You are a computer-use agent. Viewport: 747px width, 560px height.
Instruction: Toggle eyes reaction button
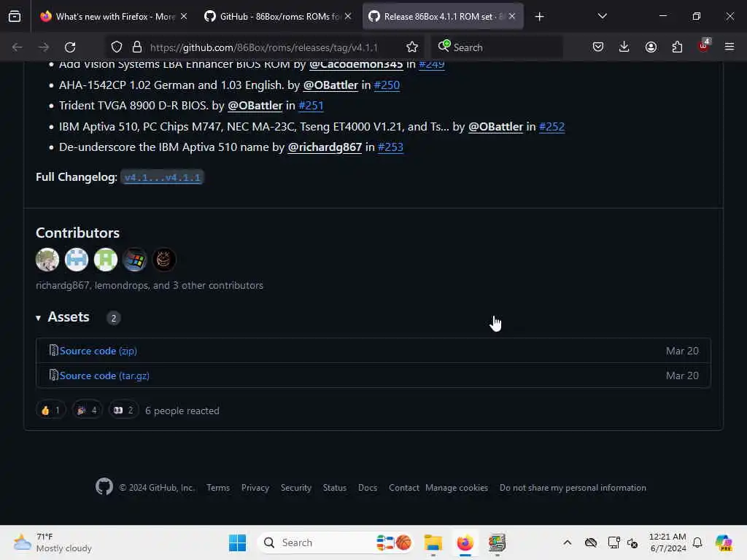click(123, 411)
